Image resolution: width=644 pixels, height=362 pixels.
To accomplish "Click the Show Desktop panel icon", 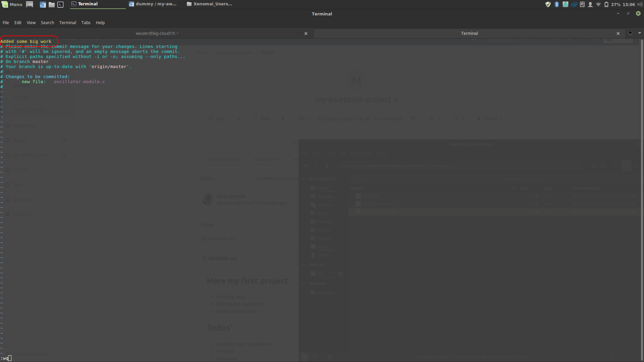I will point(30,4).
